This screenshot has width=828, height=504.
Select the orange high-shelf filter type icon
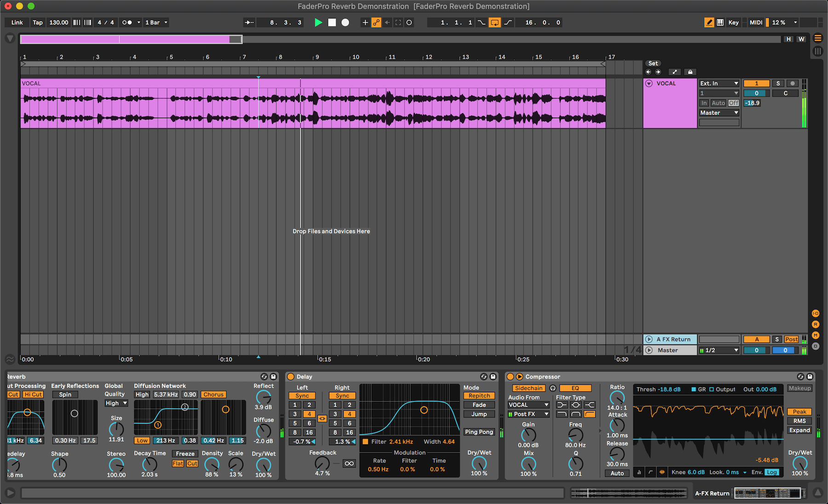pos(590,414)
